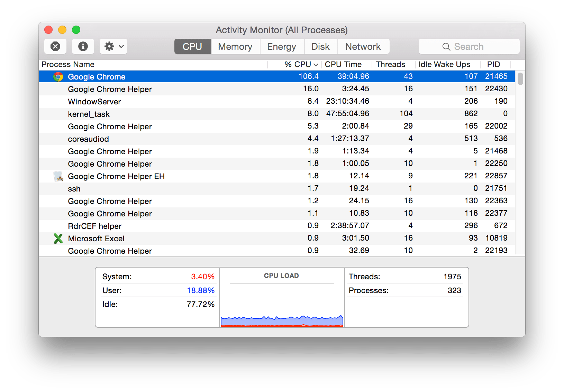Select Google Chrome Helper with PID 21468

pos(110,151)
